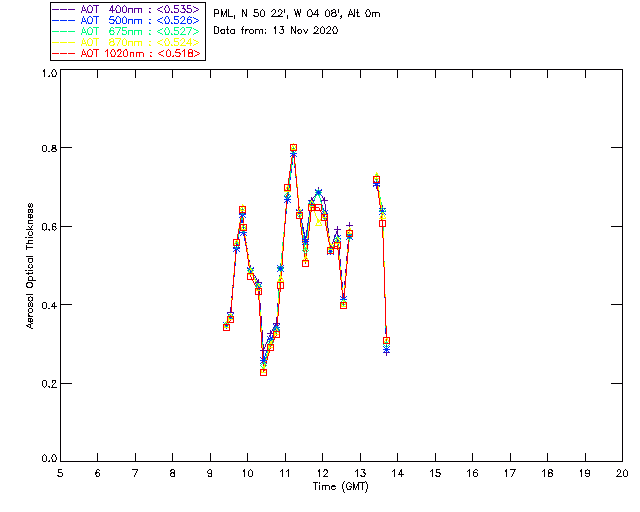This screenshot has height=512, width=640.
Task: Click the AOT 400nm purple legend entry
Action: tap(126, 9)
